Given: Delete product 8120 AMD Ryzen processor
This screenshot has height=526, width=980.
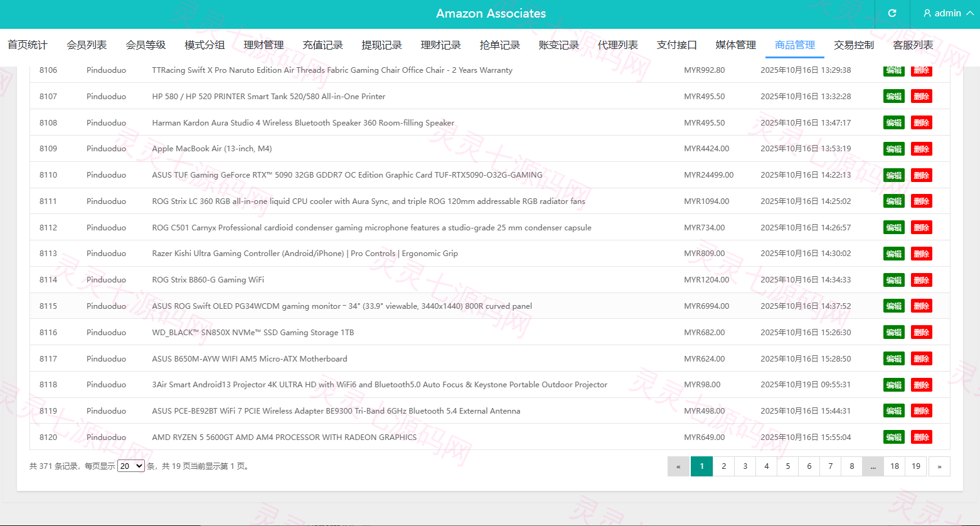Looking at the screenshot, I should click(922, 437).
